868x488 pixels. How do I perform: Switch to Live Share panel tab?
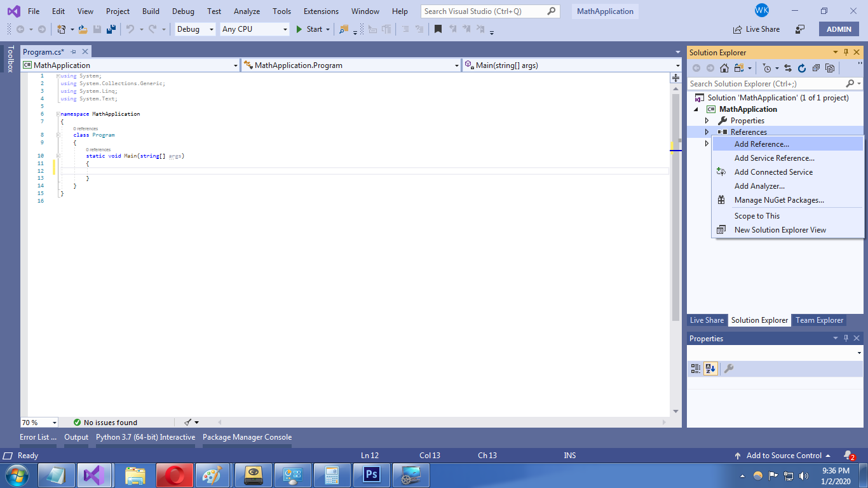tap(707, 320)
